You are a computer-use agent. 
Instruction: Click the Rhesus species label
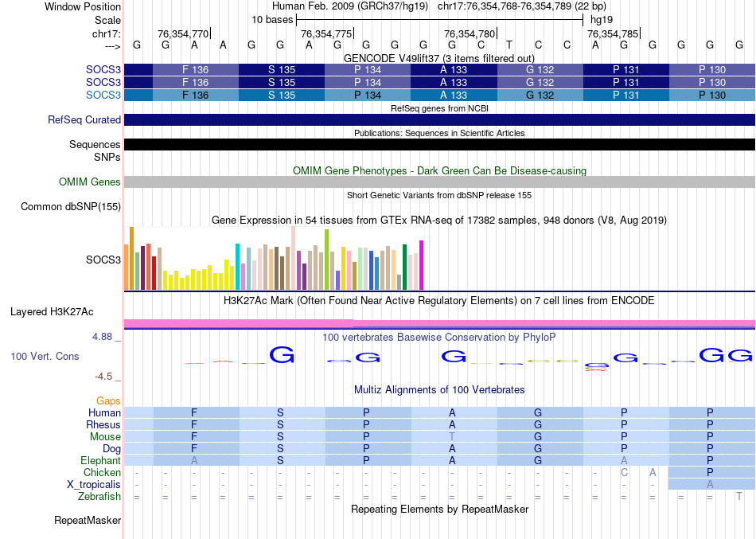pos(103,424)
